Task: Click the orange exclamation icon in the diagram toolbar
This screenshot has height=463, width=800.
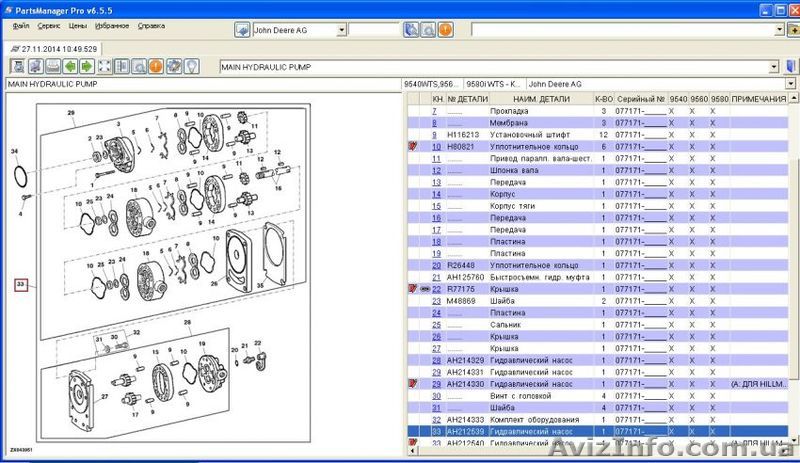Action: pos(155,67)
